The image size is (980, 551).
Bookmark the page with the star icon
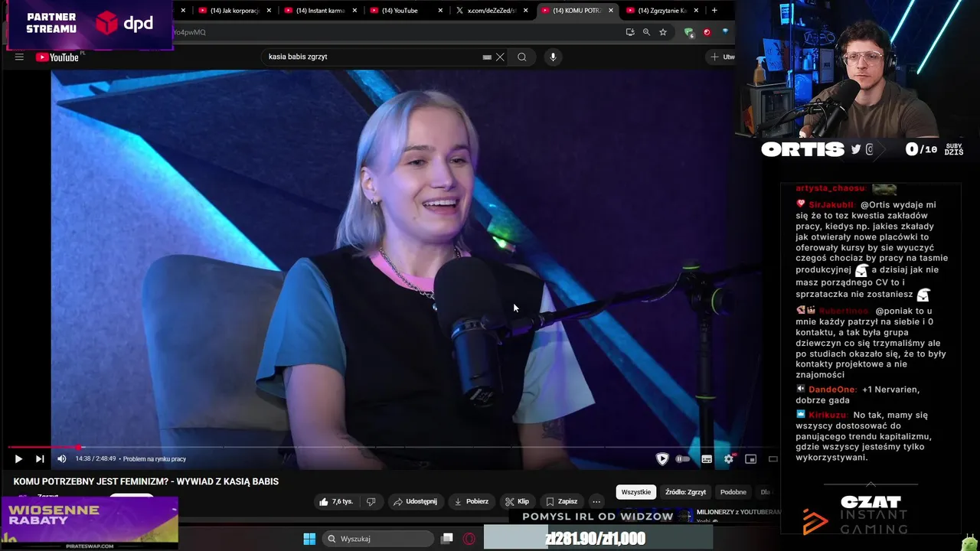[x=663, y=32]
